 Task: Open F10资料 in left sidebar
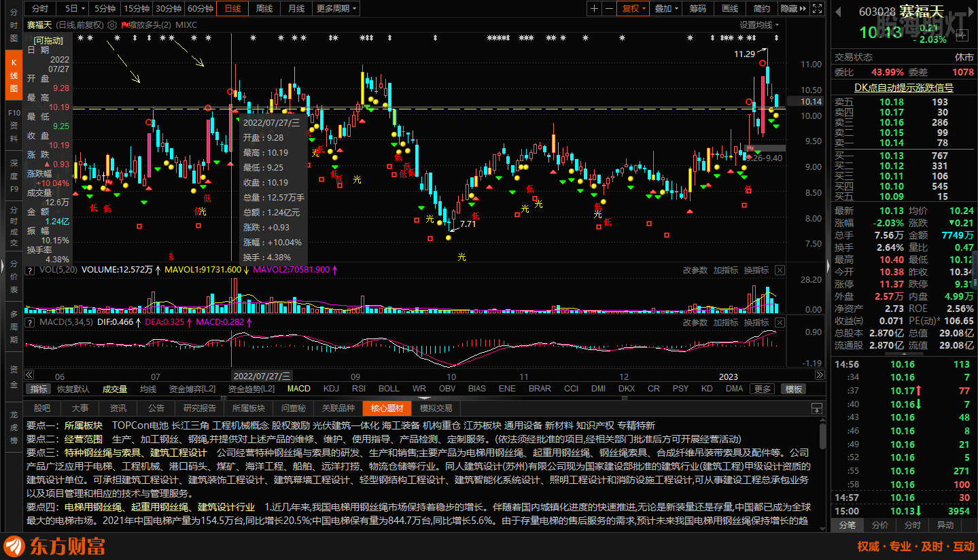(x=14, y=125)
